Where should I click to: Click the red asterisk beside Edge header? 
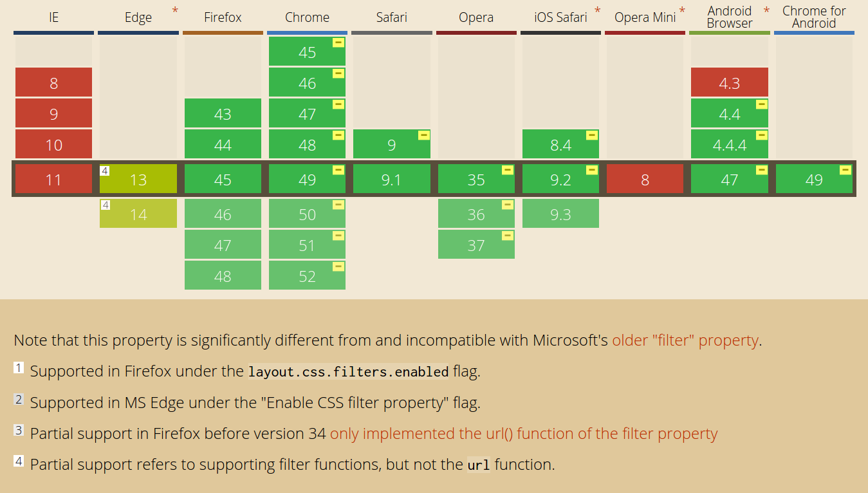[175, 11]
